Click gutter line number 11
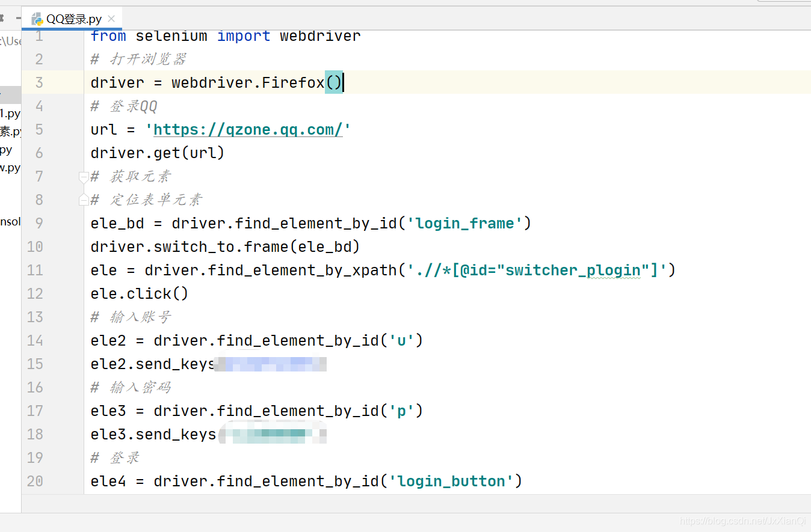The height and width of the screenshot is (532, 811). [35, 271]
